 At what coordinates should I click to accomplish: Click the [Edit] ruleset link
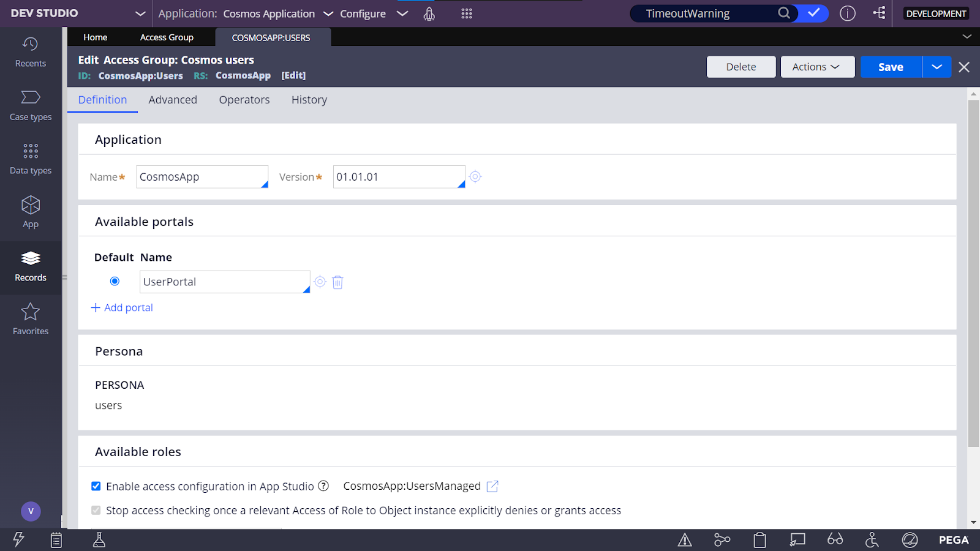[293, 75]
